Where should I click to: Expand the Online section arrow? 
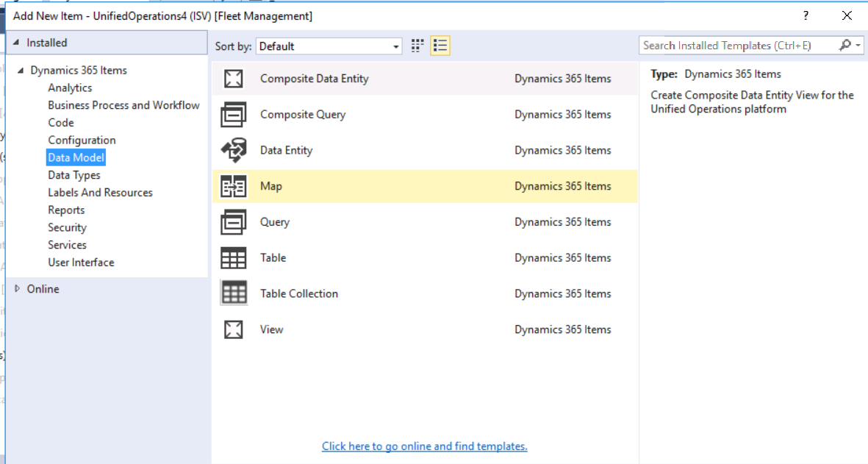(x=17, y=288)
